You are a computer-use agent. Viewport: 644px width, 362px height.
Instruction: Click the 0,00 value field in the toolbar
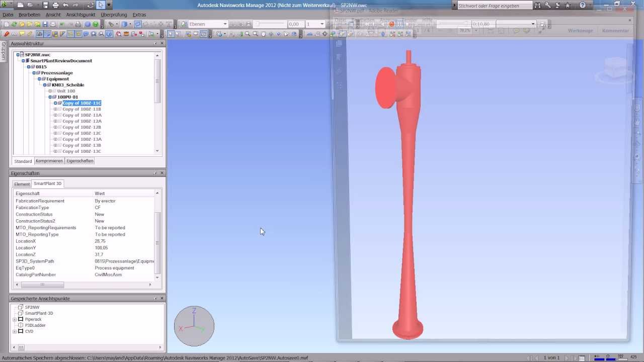296,24
